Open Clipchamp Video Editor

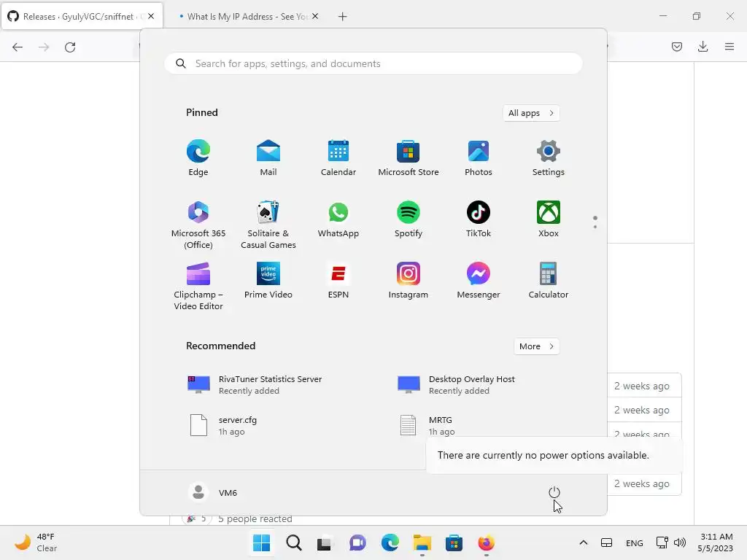click(x=198, y=286)
